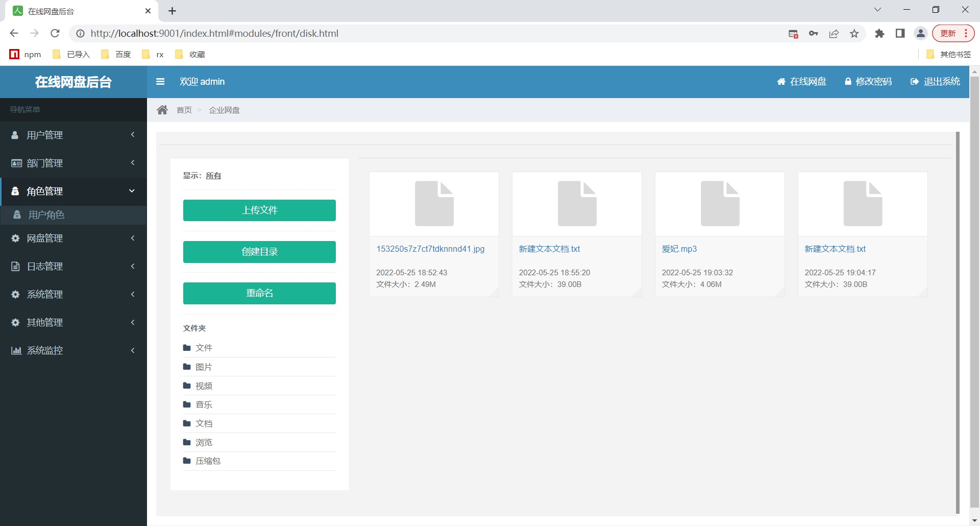980x526 pixels.
Task: Click the 浏览 folder icon
Action: (187, 442)
